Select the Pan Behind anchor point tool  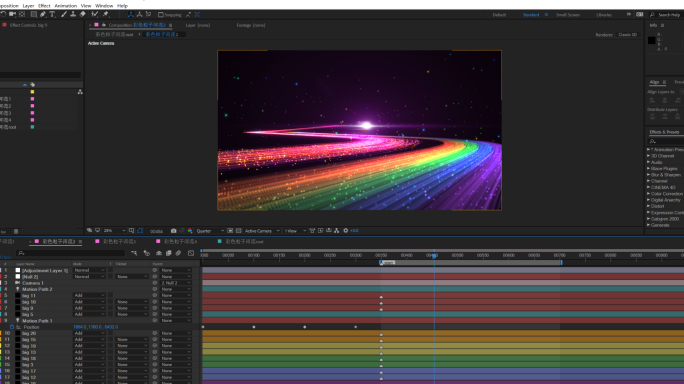tap(22, 14)
